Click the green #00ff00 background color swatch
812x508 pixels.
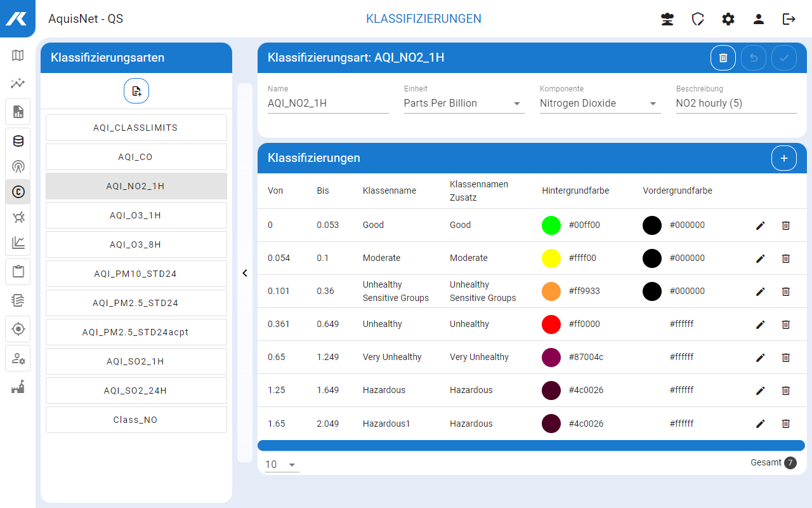click(551, 225)
